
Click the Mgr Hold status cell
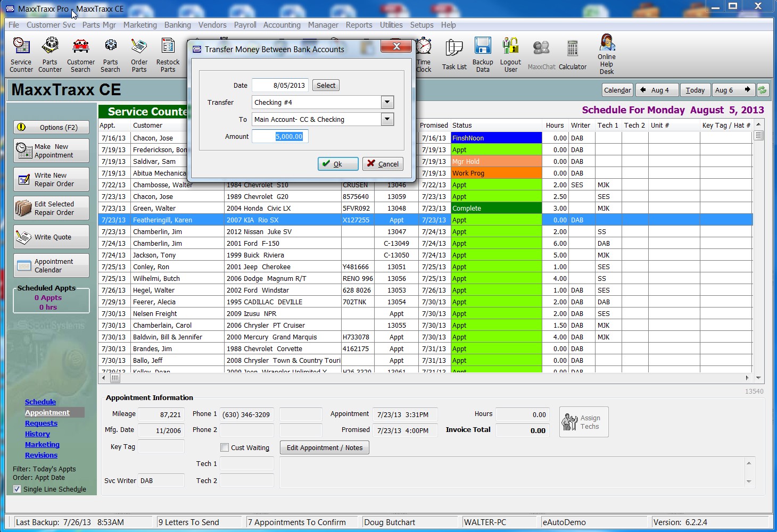click(x=496, y=161)
